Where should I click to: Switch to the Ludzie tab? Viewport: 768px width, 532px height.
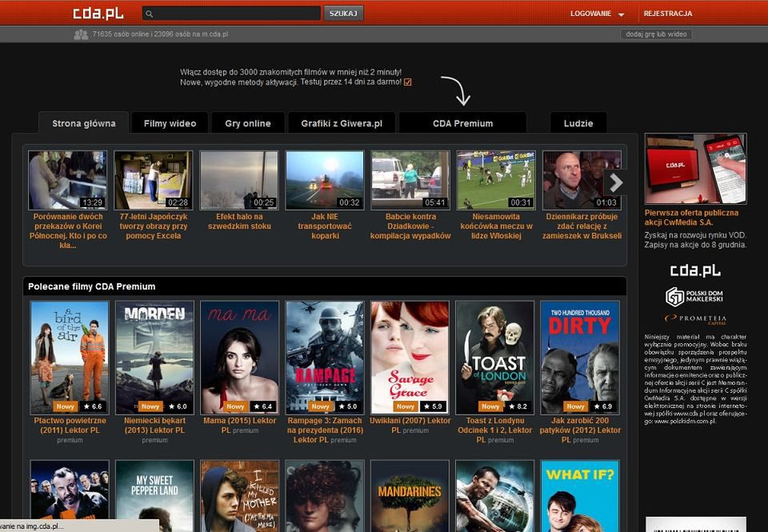coord(578,123)
